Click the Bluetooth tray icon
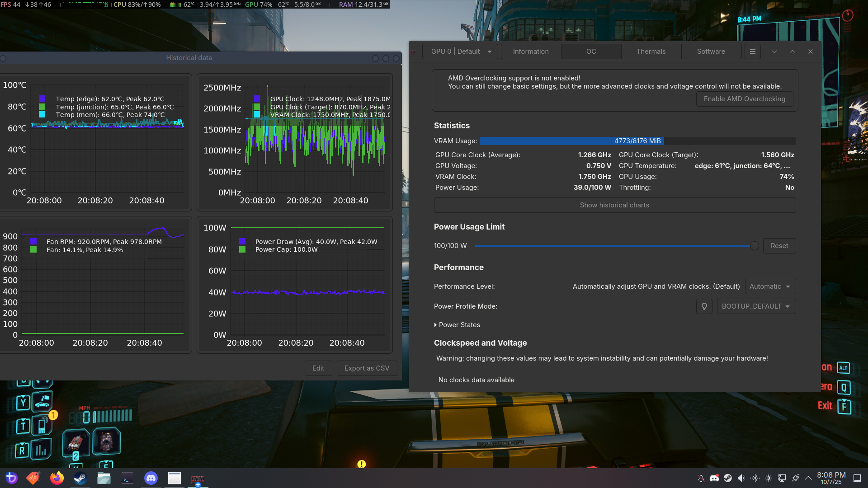Viewport: 868px width, 488px height. [x=755, y=478]
